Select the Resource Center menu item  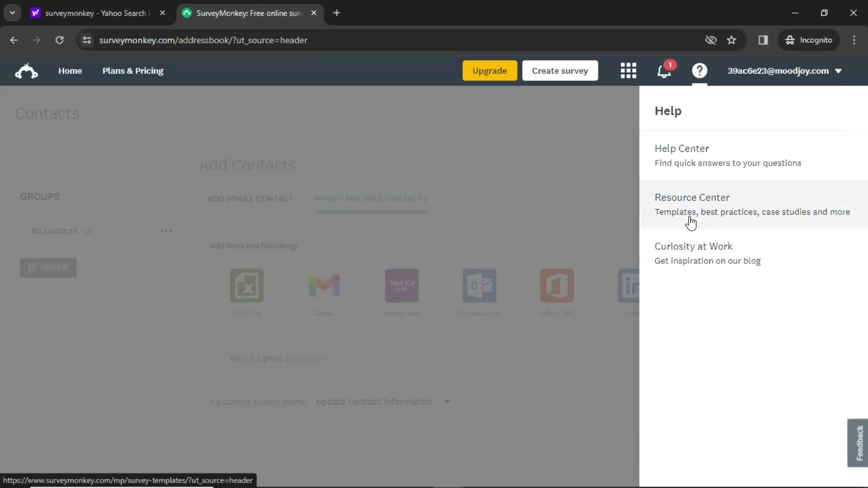click(692, 197)
